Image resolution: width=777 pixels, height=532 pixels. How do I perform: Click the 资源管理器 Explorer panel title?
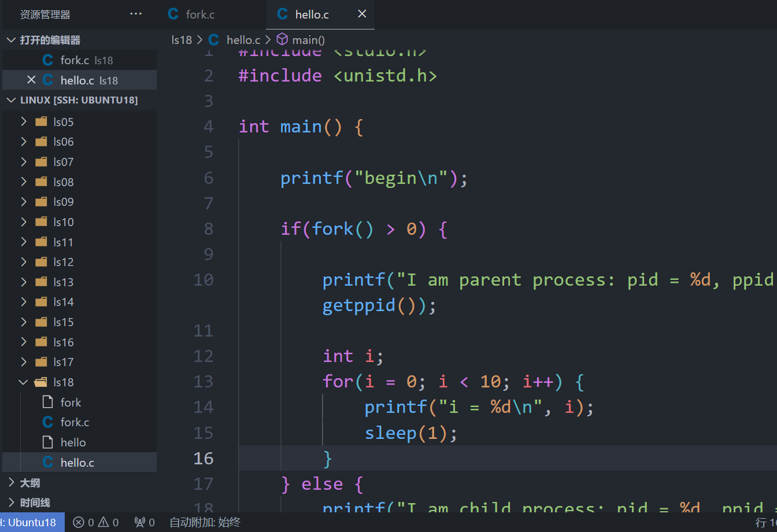[45, 14]
